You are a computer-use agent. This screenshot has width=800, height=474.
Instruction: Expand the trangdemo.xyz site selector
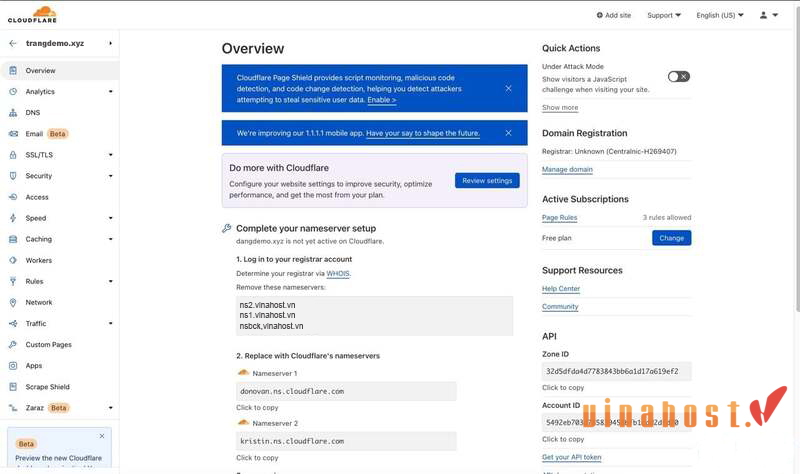pos(110,43)
